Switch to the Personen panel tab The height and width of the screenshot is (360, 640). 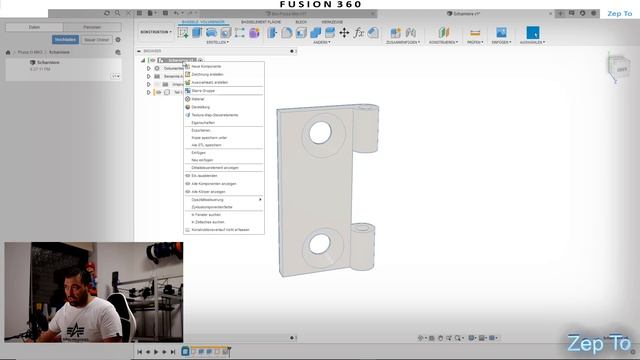tap(92, 27)
